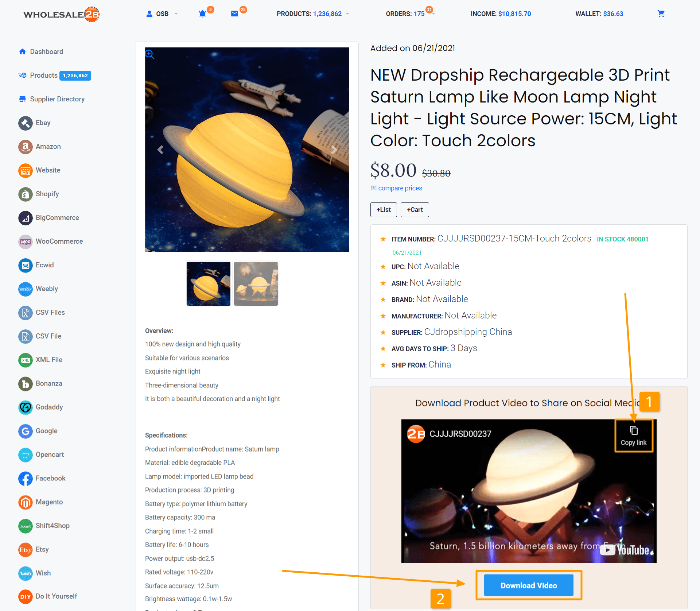The image size is (700, 611).
Task: Click the Facebook sidebar icon
Action: (26, 479)
